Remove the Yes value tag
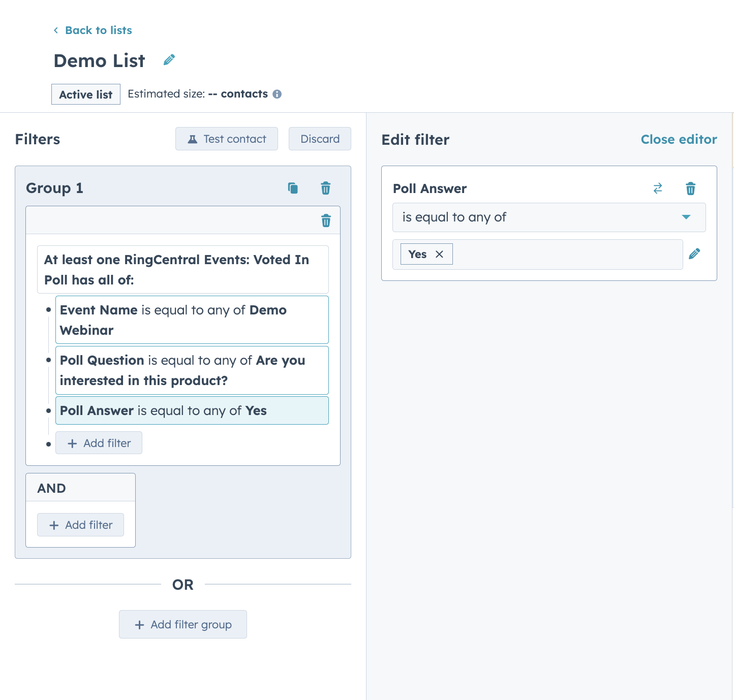The width and height of the screenshot is (734, 700). (439, 254)
